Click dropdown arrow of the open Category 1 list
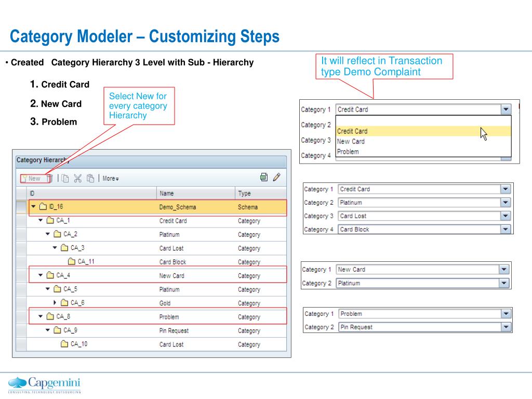Image resolution: width=532 pixels, height=399 pixels. (x=506, y=109)
